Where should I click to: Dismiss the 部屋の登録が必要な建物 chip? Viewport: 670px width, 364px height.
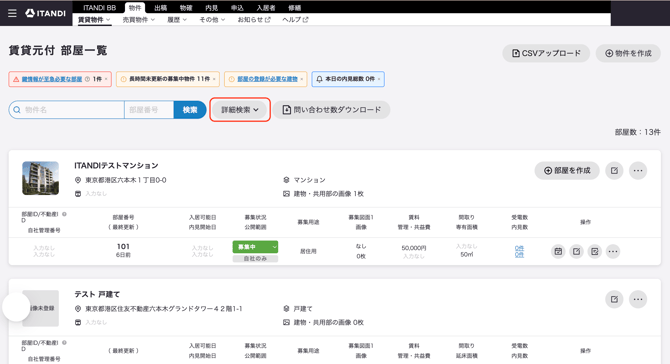pyautogui.click(x=302, y=79)
